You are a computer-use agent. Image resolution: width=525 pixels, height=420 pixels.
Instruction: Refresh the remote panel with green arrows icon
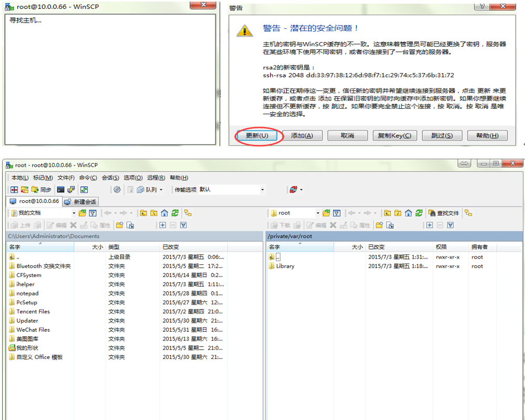point(418,213)
